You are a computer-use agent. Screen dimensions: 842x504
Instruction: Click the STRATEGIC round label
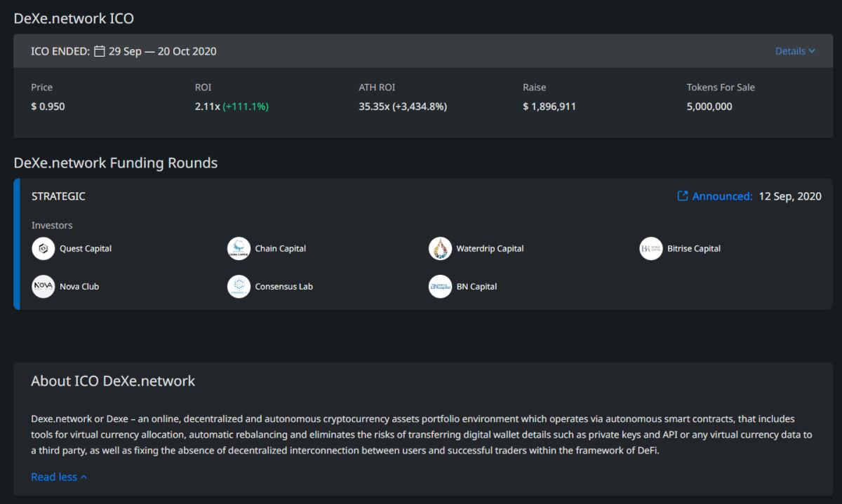58,196
